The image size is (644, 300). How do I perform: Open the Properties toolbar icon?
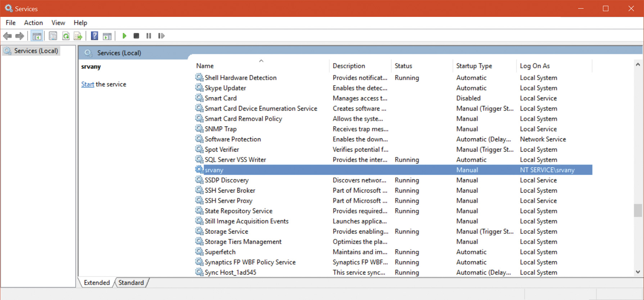coord(53,36)
